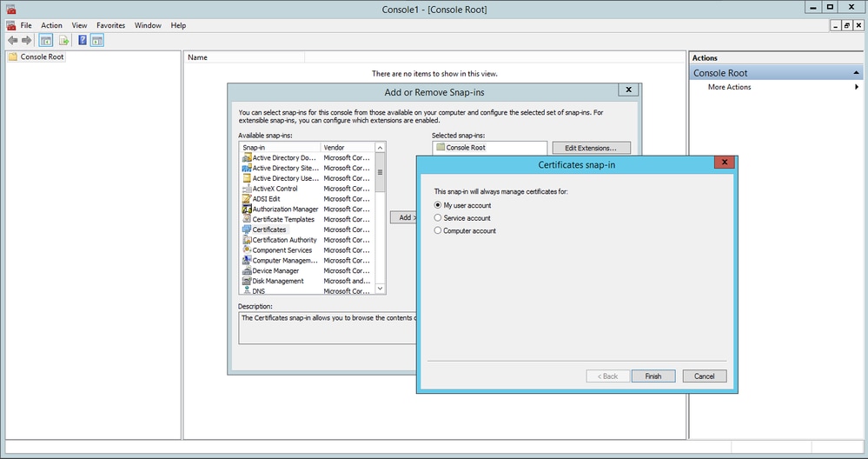The height and width of the screenshot is (459, 868).
Task: Click the Active Directory Users snap-in icon
Action: tap(247, 178)
